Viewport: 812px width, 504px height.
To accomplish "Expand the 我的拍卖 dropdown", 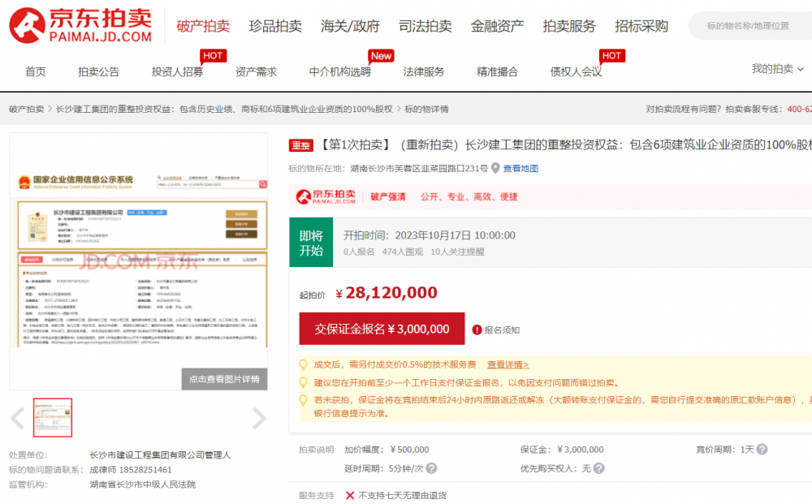I will (777, 69).
